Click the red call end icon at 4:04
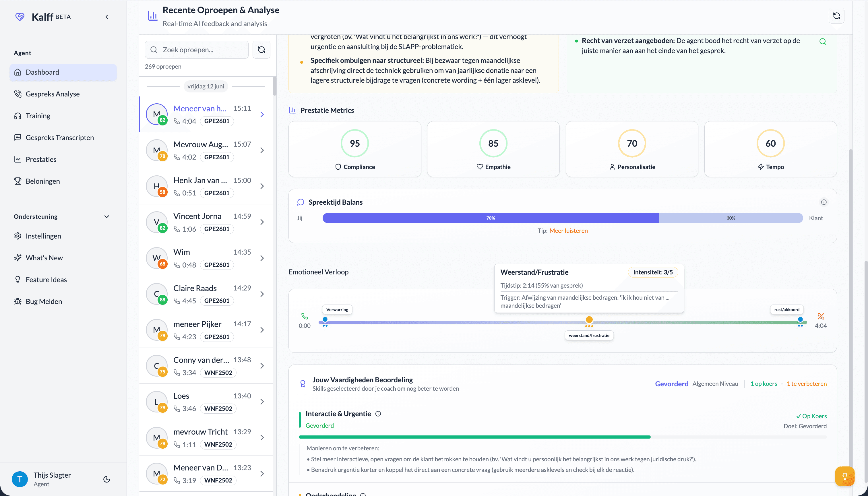 [x=821, y=316]
